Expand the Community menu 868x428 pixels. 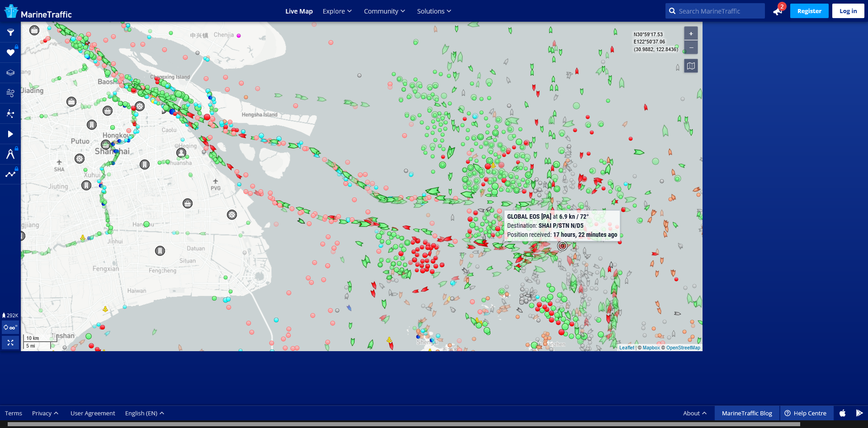click(384, 11)
